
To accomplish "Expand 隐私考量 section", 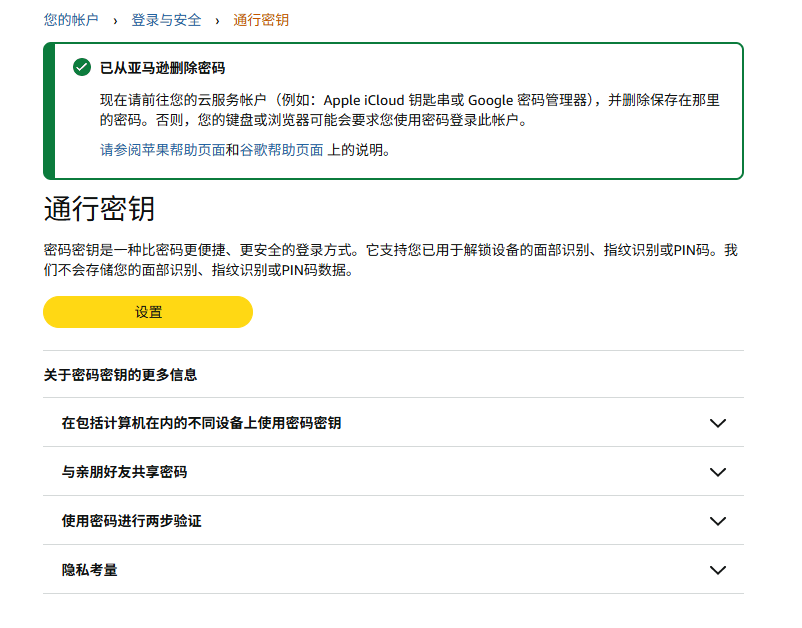I will coord(393,570).
